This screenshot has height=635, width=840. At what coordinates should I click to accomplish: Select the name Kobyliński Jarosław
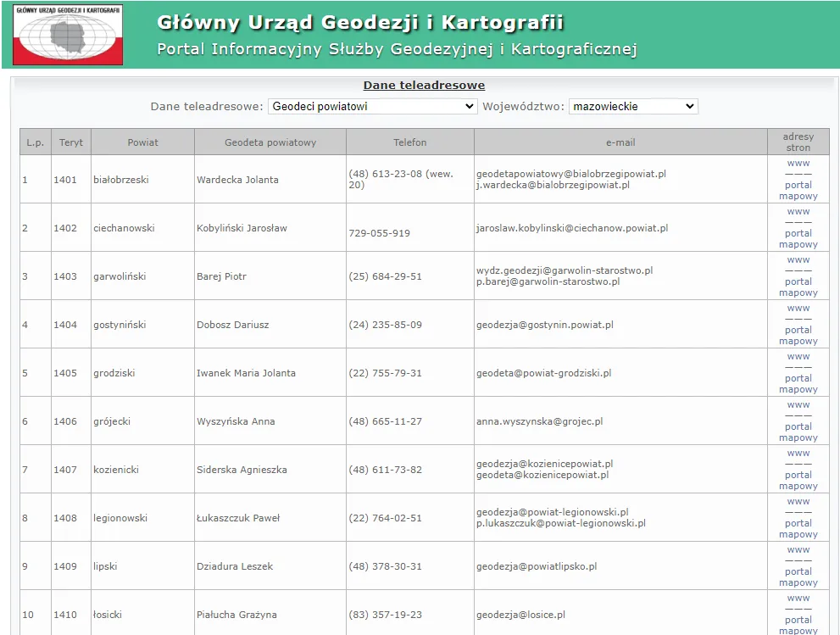tap(242, 228)
